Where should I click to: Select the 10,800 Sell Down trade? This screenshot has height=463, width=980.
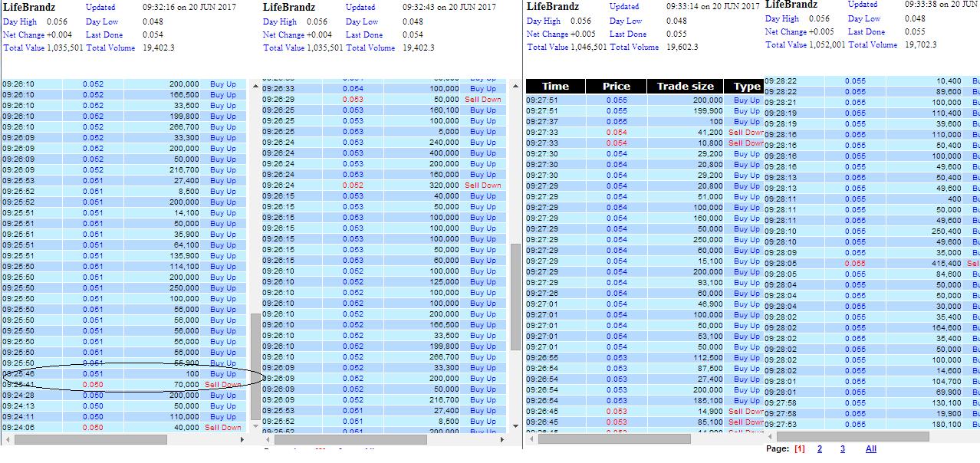(645, 143)
